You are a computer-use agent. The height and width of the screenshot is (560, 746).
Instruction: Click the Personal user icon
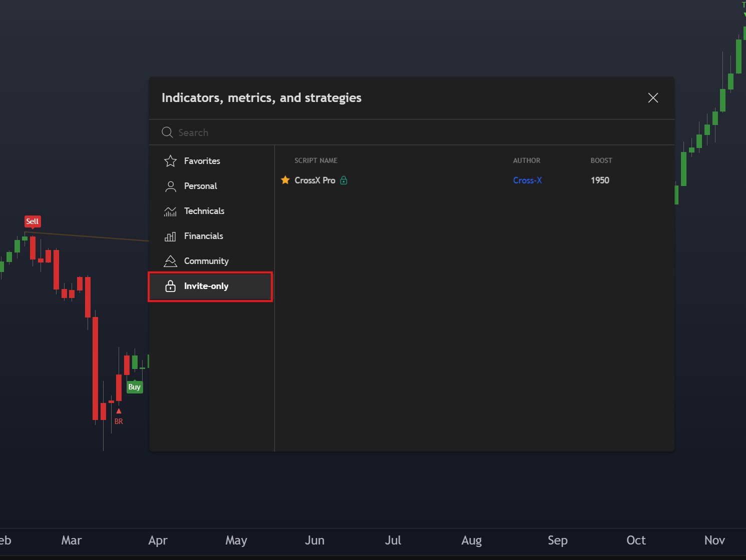coord(171,186)
